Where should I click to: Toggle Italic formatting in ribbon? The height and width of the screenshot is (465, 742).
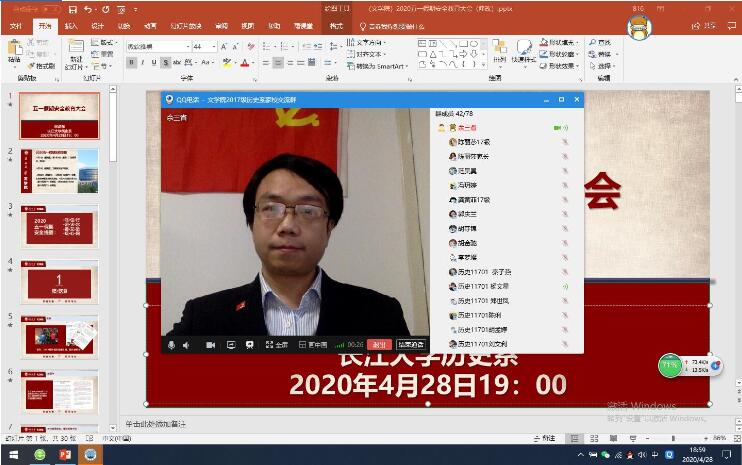pos(143,63)
